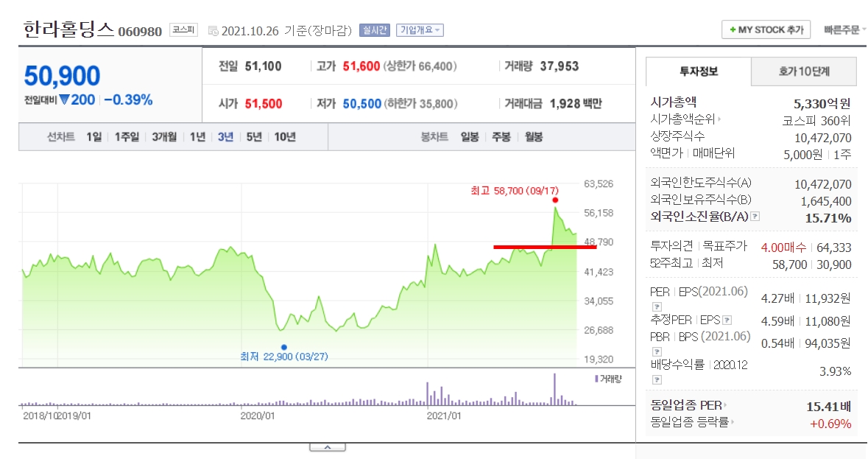Click the 시가 51,500 value
Screen dimensions: 868x459
pos(264,104)
